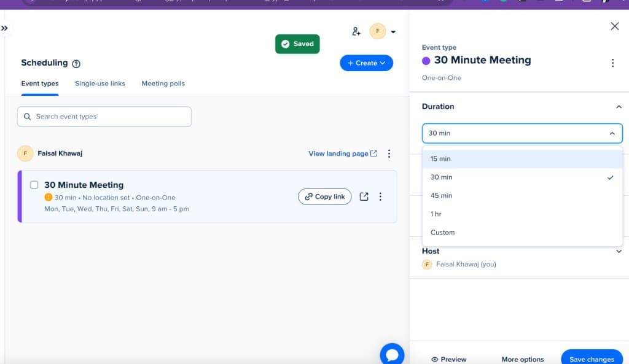
Task: Click the Copy link button
Action: click(x=324, y=196)
